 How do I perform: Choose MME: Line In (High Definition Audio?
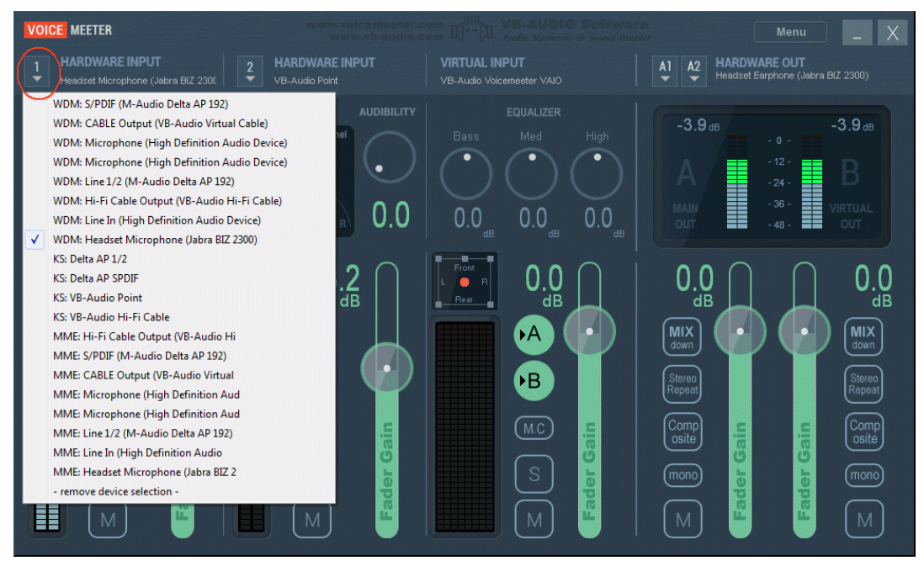(179, 452)
